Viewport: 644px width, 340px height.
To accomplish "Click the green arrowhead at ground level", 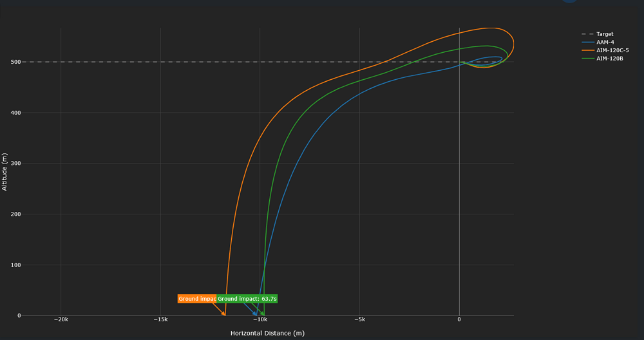I will [263, 314].
